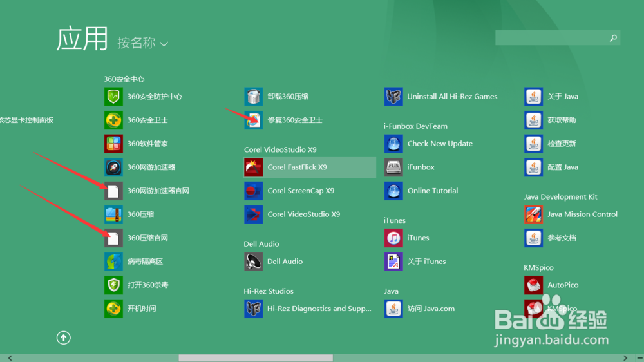This screenshot has width=644, height=362.
Task: Launch Java Mission Control icon
Action: click(x=533, y=214)
